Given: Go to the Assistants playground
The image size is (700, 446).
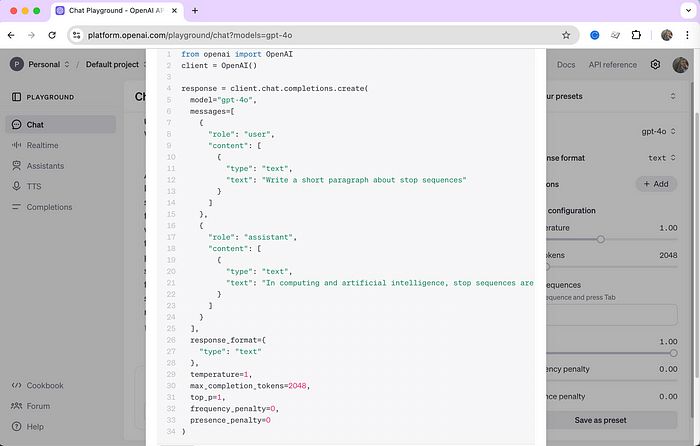Looking at the screenshot, I should 46,166.
